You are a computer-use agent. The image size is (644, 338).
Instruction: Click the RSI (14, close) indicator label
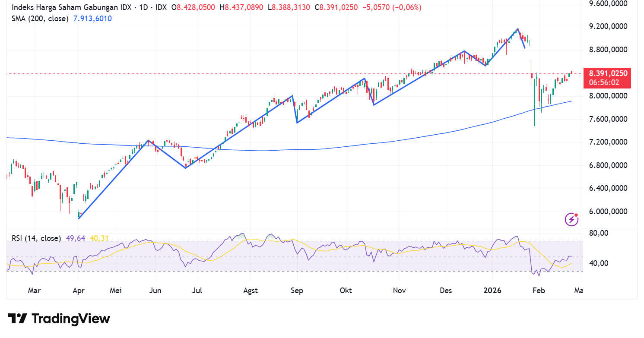[x=36, y=238]
